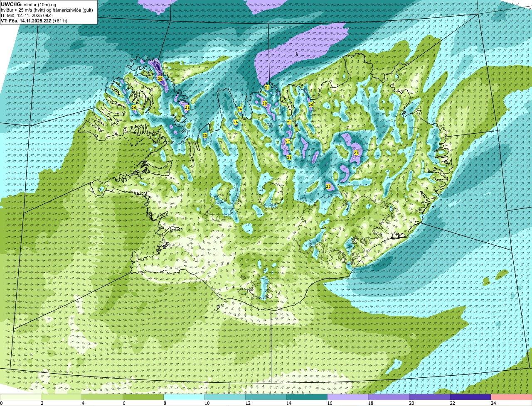Click the "UWC/IG: Vindur (10m) og" title line

click(28, 4)
